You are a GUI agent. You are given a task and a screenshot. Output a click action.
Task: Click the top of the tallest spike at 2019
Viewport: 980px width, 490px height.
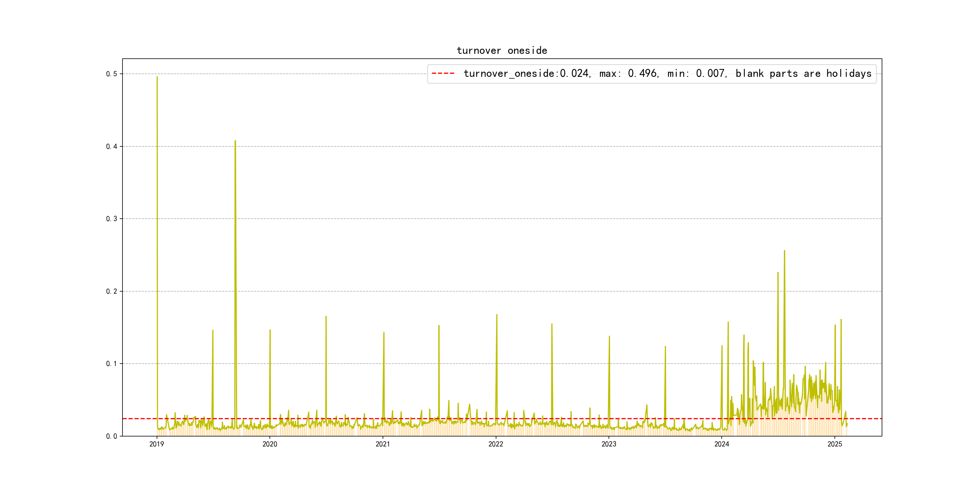pos(157,77)
